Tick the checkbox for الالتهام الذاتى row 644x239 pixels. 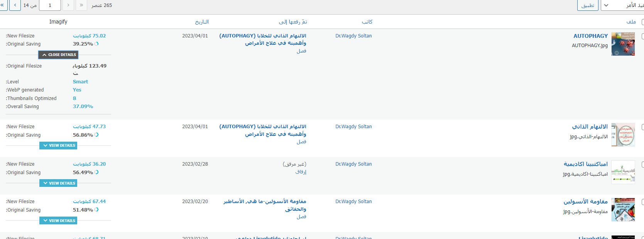coord(642,127)
